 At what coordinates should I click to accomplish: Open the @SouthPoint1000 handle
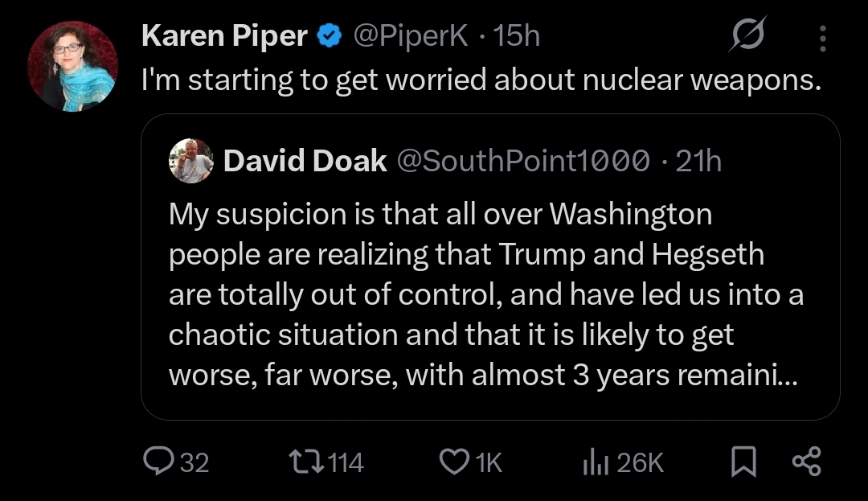524,162
